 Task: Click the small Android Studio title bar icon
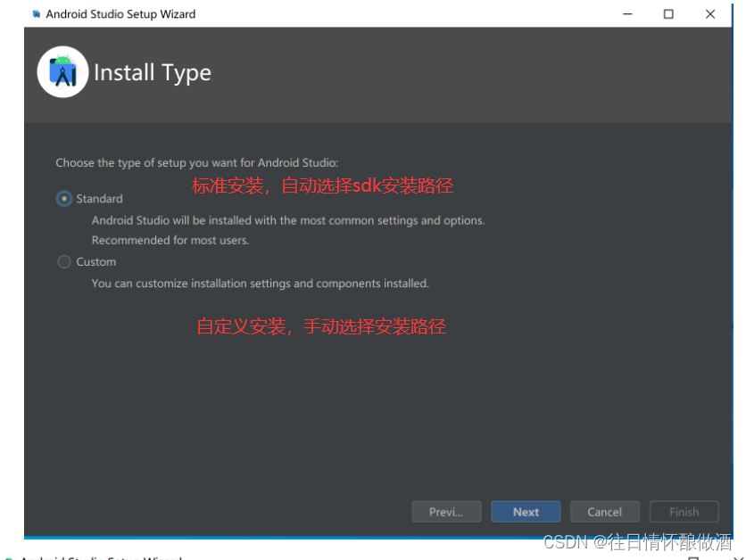click(x=37, y=14)
